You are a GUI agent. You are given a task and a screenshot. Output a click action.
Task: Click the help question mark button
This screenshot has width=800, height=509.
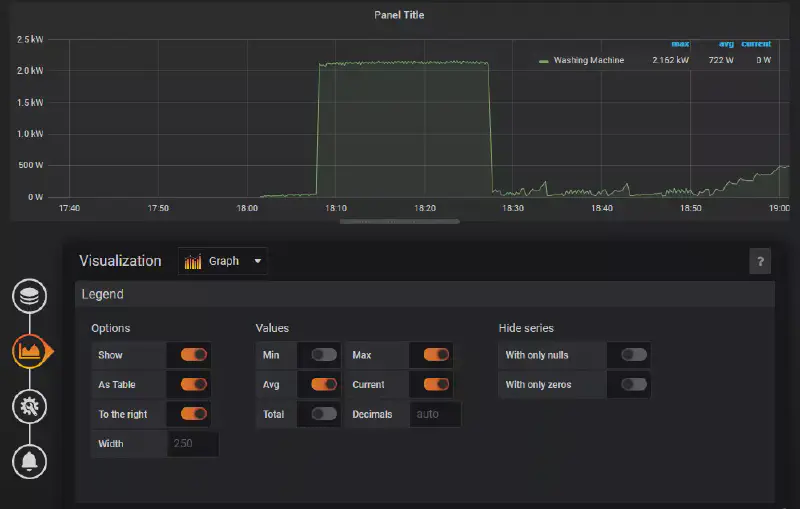click(x=760, y=262)
